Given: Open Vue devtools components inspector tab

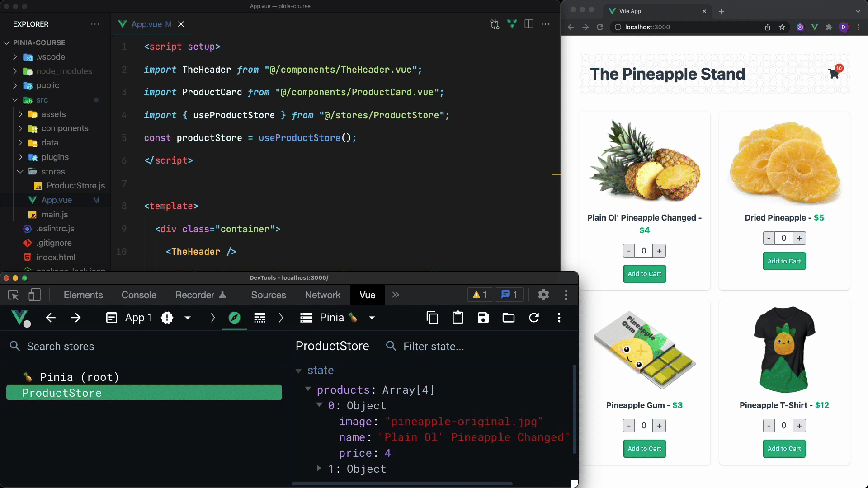Looking at the screenshot, I should [234, 318].
